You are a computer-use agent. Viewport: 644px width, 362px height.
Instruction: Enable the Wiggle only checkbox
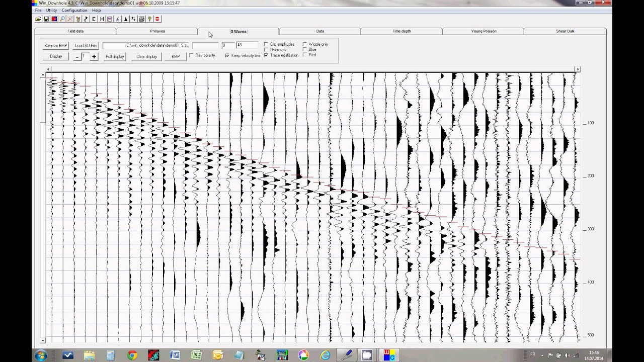[x=305, y=44]
